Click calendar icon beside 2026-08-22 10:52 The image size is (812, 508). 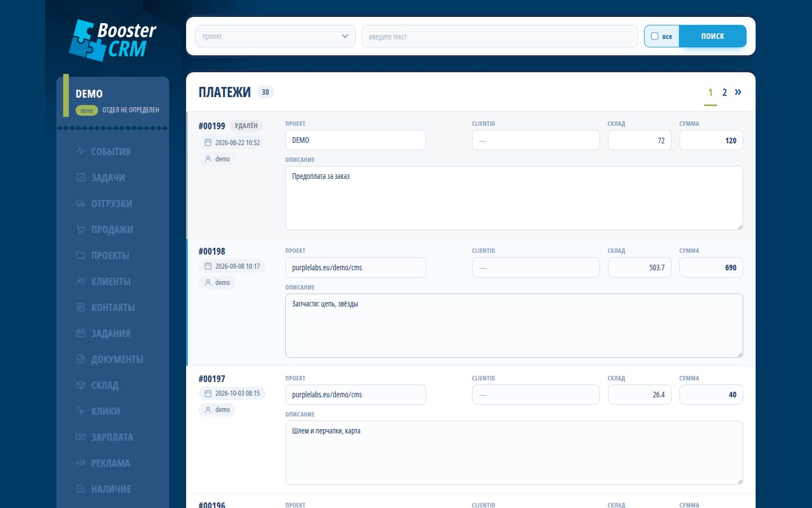coord(208,142)
